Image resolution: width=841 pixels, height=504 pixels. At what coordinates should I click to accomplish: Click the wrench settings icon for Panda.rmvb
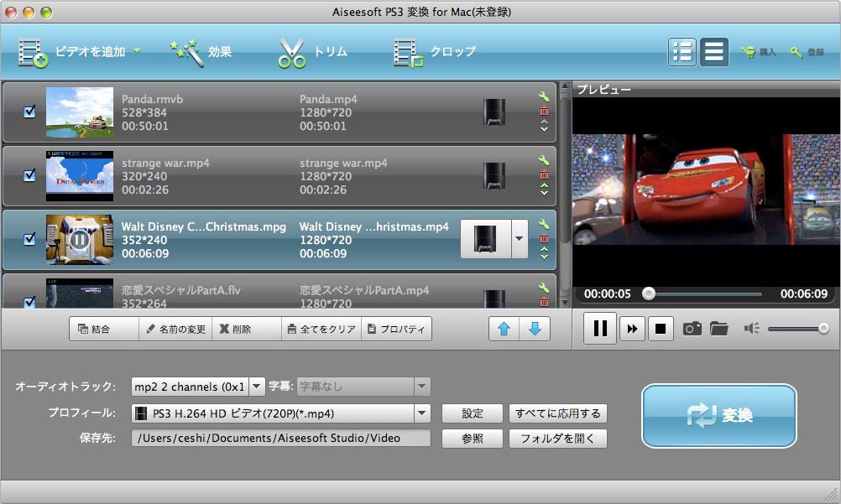pos(544,96)
